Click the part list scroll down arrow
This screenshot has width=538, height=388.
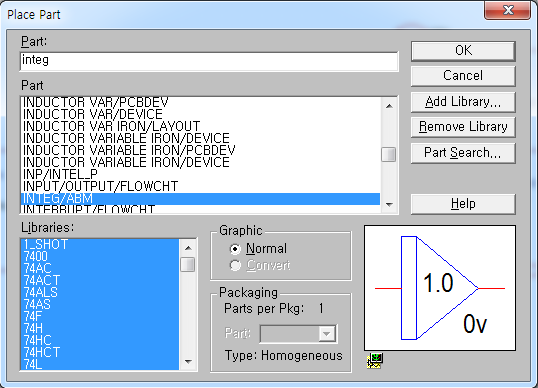389,204
